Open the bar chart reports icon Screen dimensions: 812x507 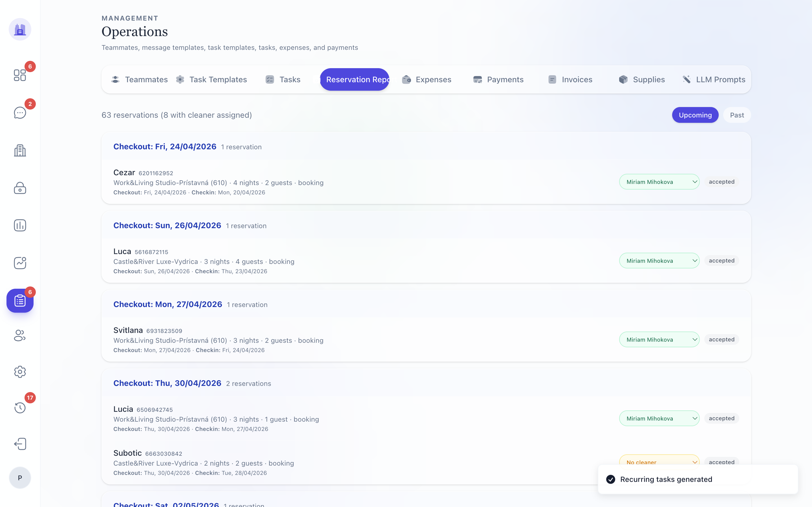[20, 225]
